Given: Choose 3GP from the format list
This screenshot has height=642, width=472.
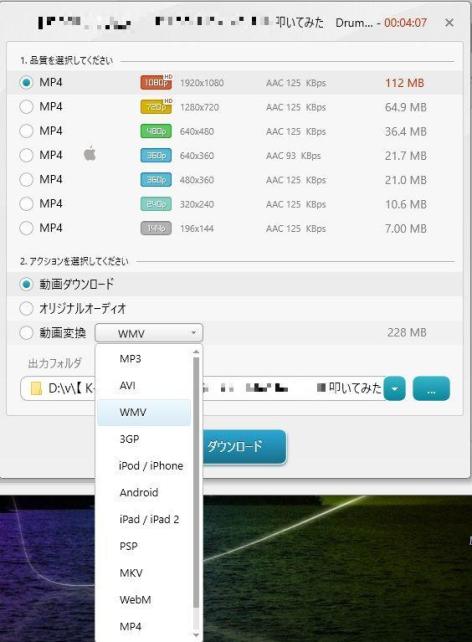Looking at the screenshot, I should [x=144, y=439].
